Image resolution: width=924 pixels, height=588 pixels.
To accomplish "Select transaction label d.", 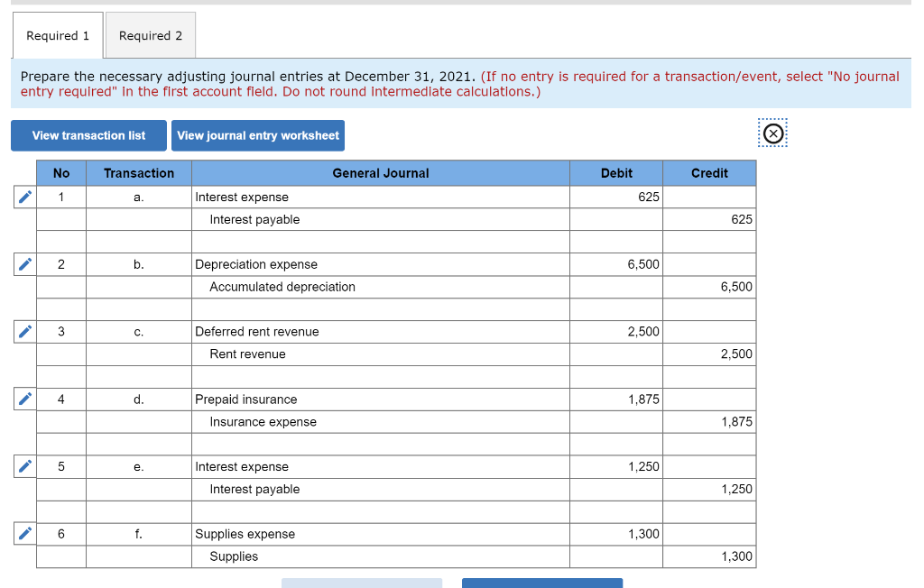I will [139, 399].
